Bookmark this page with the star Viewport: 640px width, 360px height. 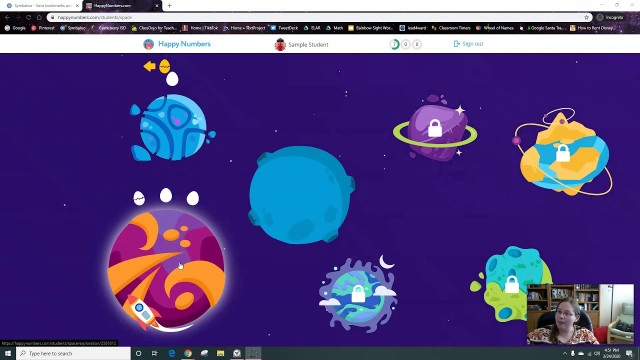[x=587, y=18]
